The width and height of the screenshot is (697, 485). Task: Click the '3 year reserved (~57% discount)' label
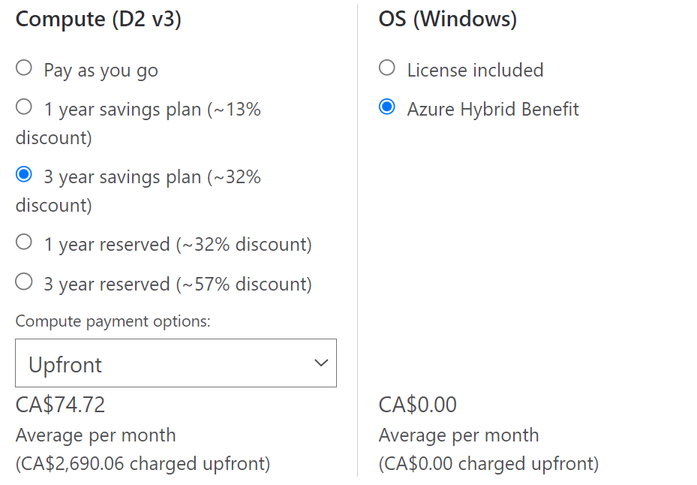(177, 284)
